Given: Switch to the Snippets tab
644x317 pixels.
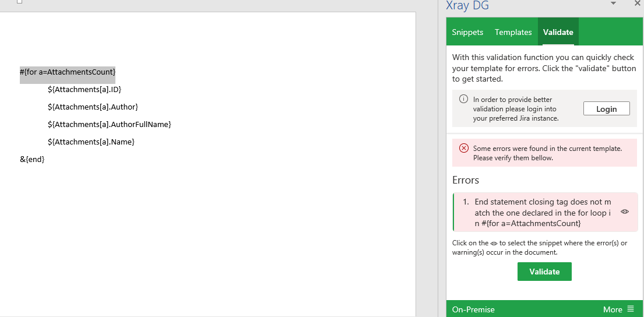Looking at the screenshot, I should [x=467, y=32].
